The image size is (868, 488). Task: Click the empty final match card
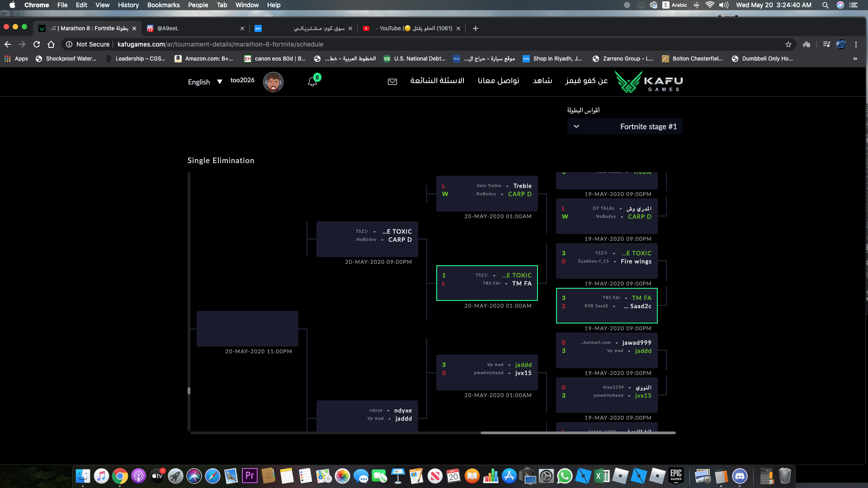click(x=247, y=328)
